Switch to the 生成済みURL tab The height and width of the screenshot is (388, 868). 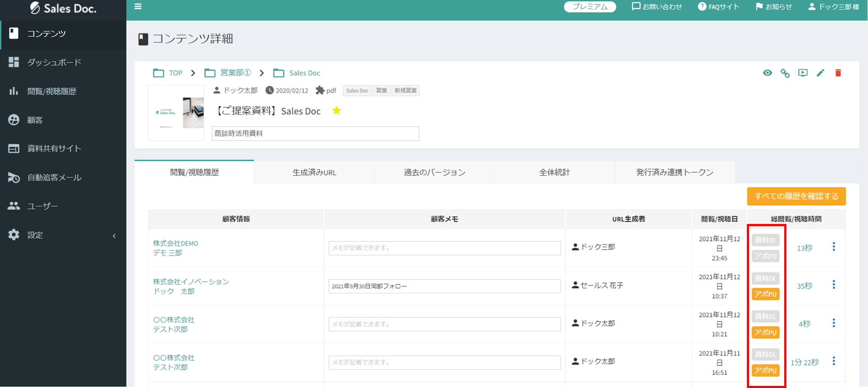[x=314, y=172]
